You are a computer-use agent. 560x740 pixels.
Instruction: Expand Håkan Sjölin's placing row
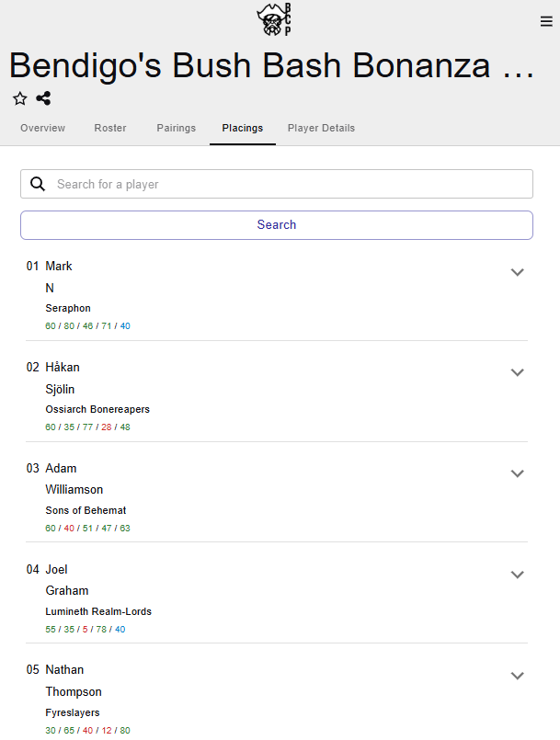pyautogui.click(x=517, y=372)
